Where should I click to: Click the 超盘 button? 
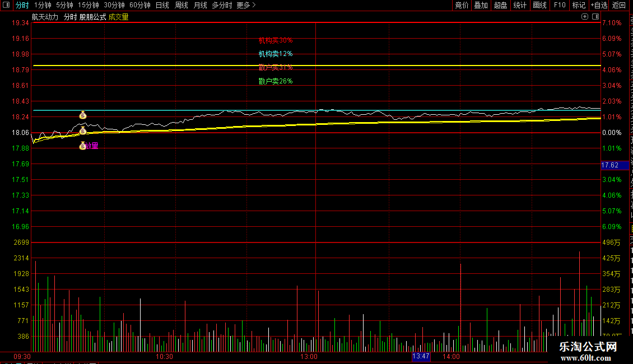[501, 5]
